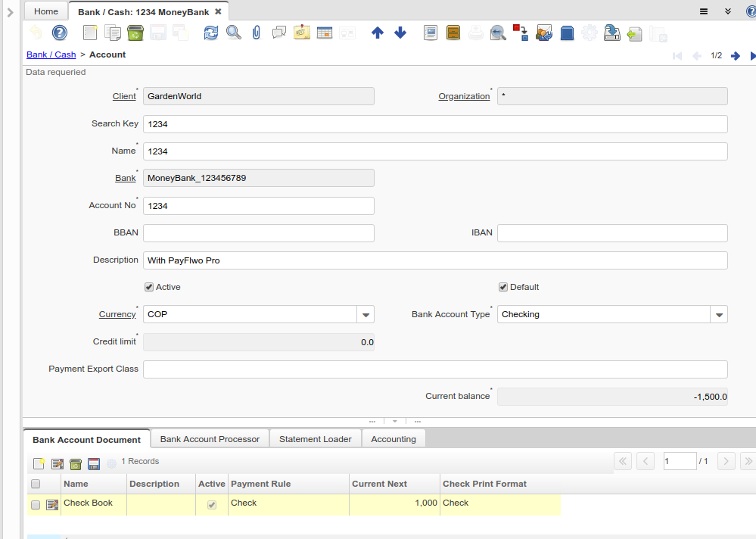Click the Attachment paperclip icon

click(x=257, y=33)
